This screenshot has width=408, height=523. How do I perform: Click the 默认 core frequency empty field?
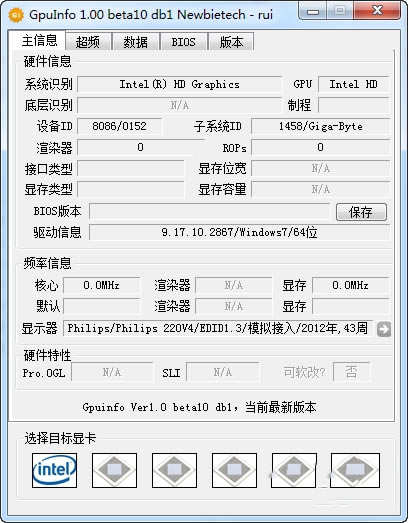click(x=101, y=307)
